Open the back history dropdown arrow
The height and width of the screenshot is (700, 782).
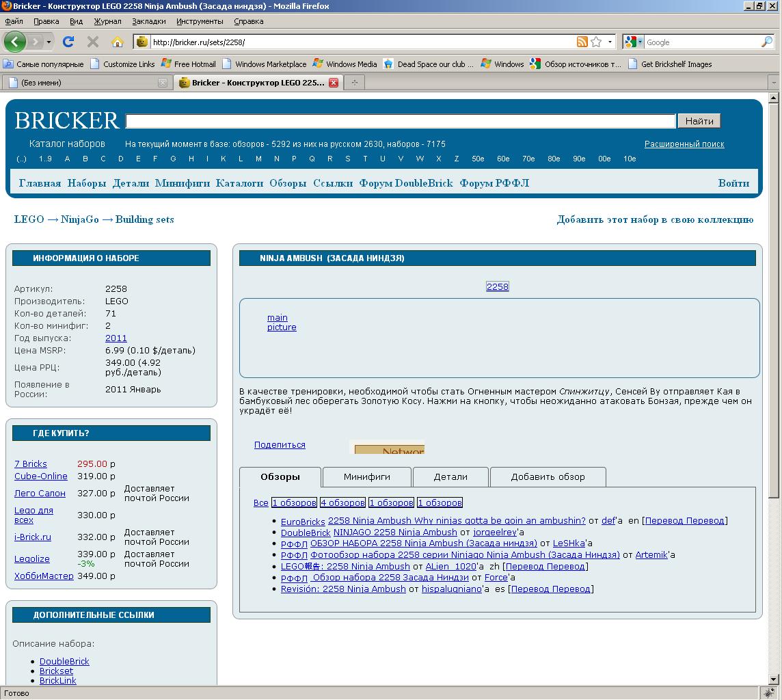[49, 42]
